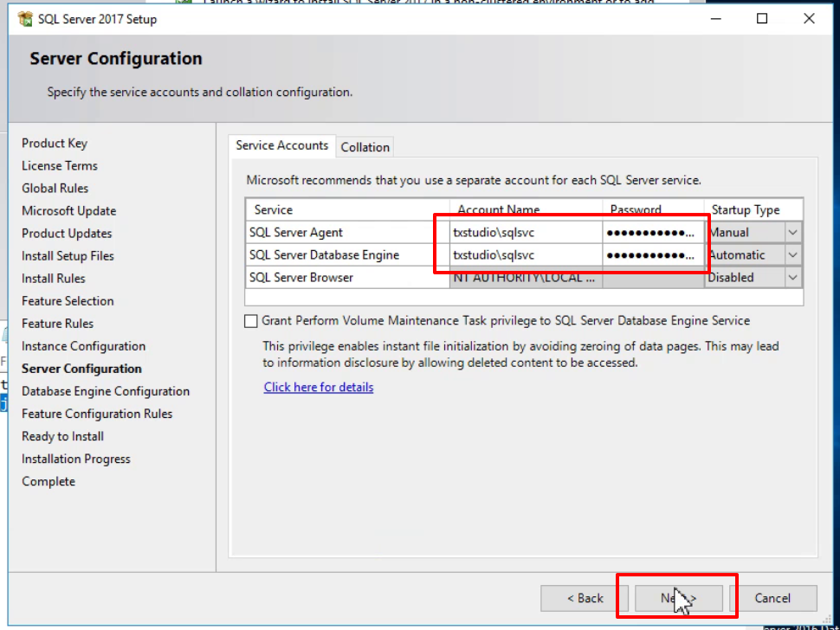This screenshot has width=840, height=630.
Task: Select Product Updates step in sidebar
Action: click(x=67, y=234)
